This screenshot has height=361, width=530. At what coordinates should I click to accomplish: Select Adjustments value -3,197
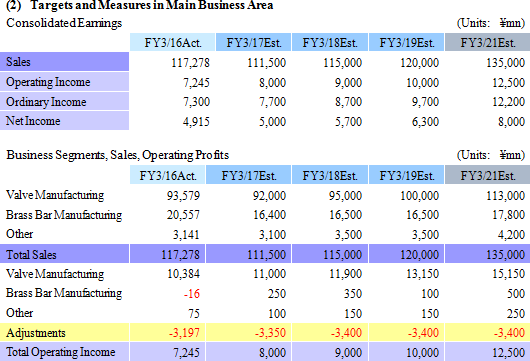(x=185, y=333)
